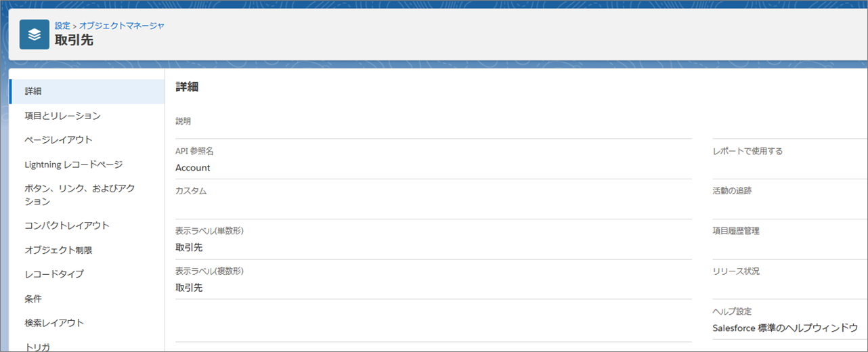Click the 取引先 page title
Screen dimensions: 868x352
pyautogui.click(x=74, y=41)
